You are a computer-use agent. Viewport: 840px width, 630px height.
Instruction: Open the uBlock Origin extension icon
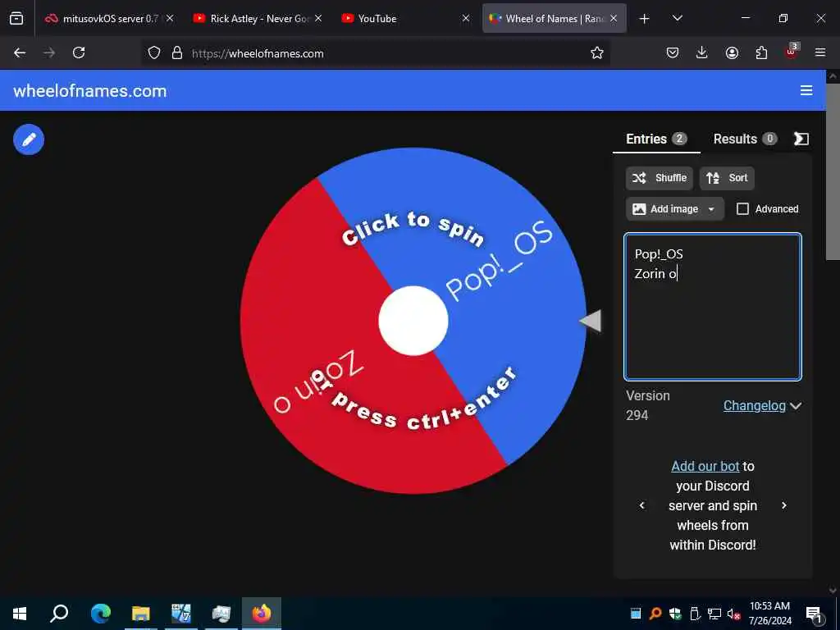tap(792, 52)
